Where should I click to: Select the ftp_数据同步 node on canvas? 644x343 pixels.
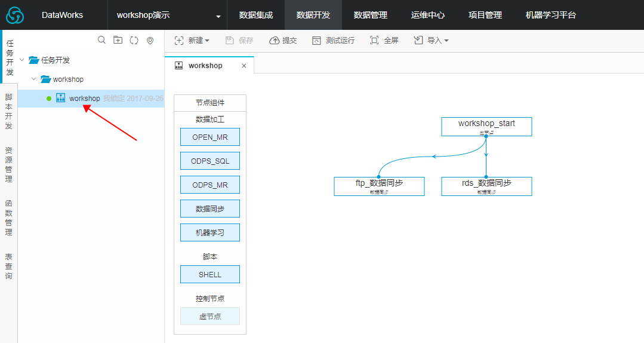[379, 186]
